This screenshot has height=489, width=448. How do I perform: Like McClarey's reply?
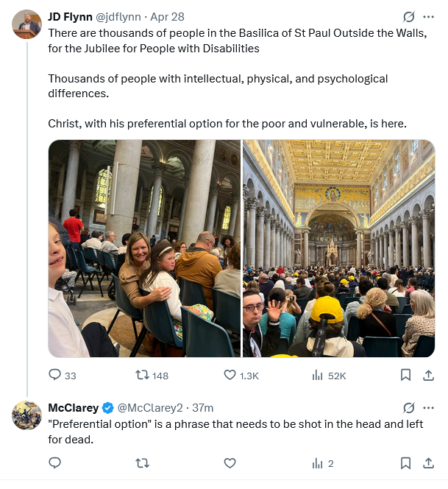[230, 463]
